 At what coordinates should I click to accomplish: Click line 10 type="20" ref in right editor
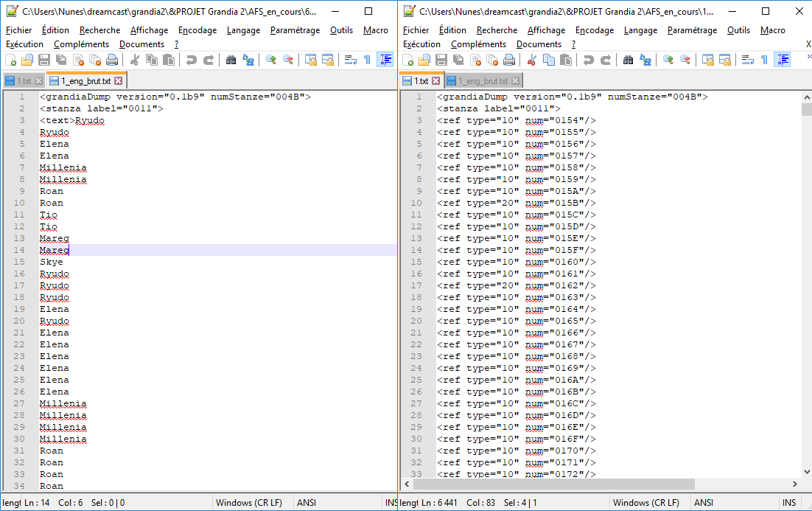(517, 204)
